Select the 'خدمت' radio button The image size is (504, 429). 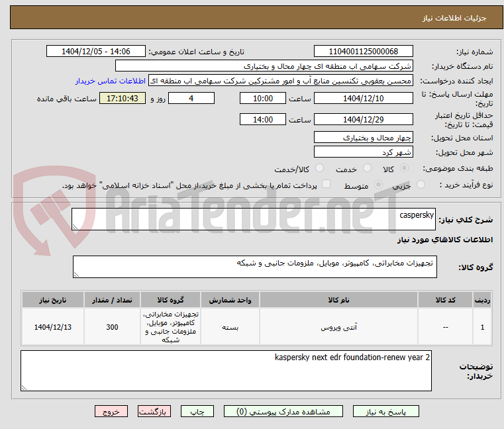pos(367,168)
